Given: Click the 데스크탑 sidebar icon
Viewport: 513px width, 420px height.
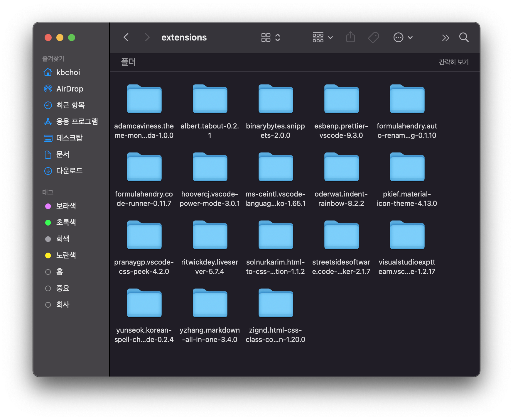Looking at the screenshot, I should (x=48, y=138).
